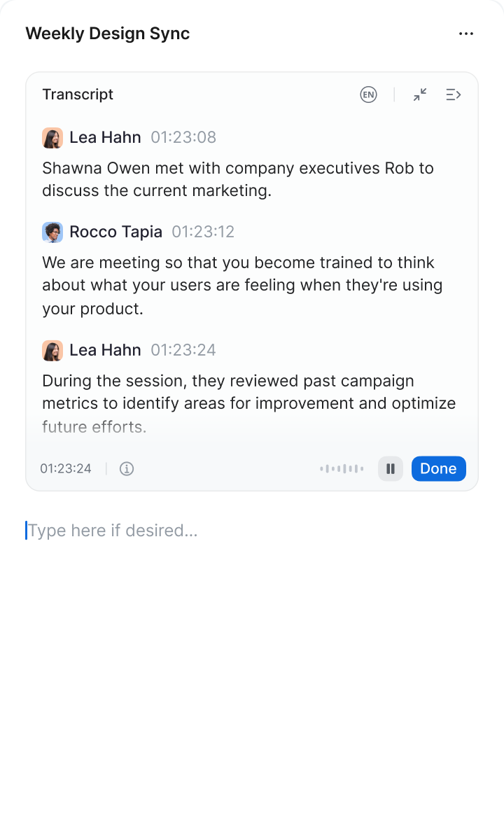
Task: Click the Done button
Action: [438, 469]
